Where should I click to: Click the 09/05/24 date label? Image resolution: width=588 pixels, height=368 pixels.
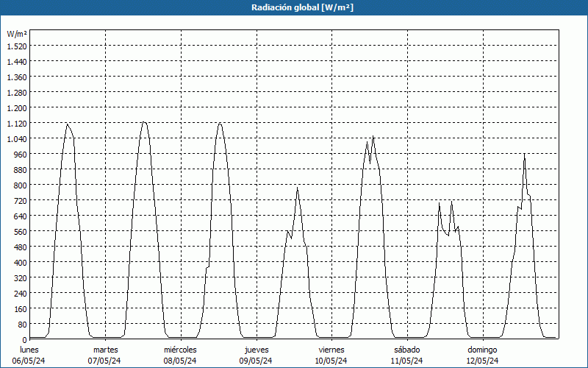[x=256, y=361]
